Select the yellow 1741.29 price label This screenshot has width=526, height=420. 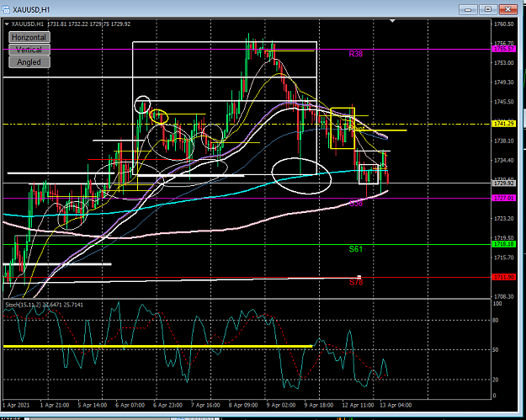click(504, 124)
